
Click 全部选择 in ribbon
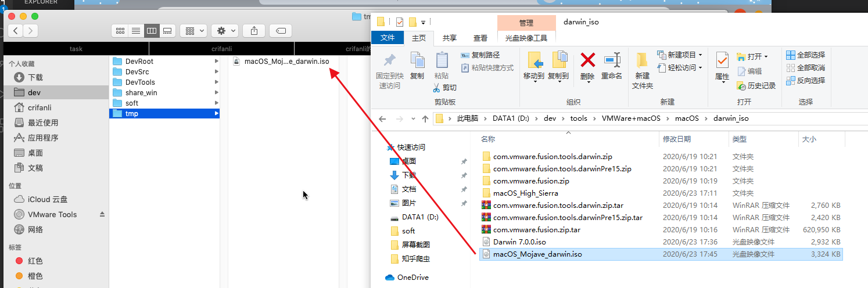tap(806, 55)
